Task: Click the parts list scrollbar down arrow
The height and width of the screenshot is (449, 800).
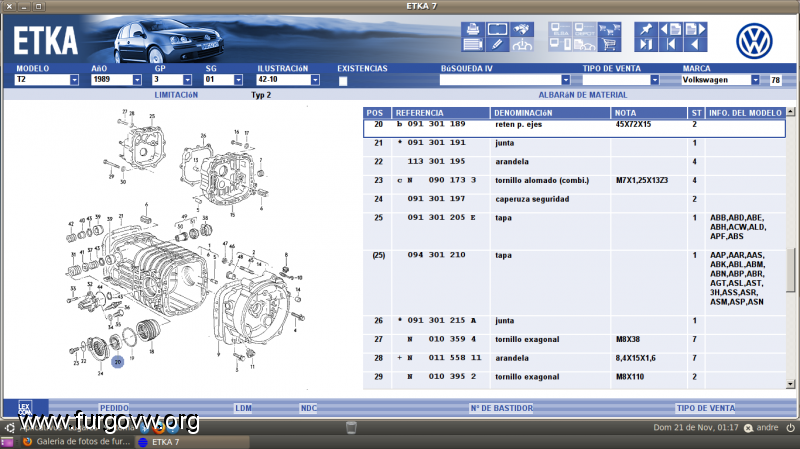Action: point(790,384)
